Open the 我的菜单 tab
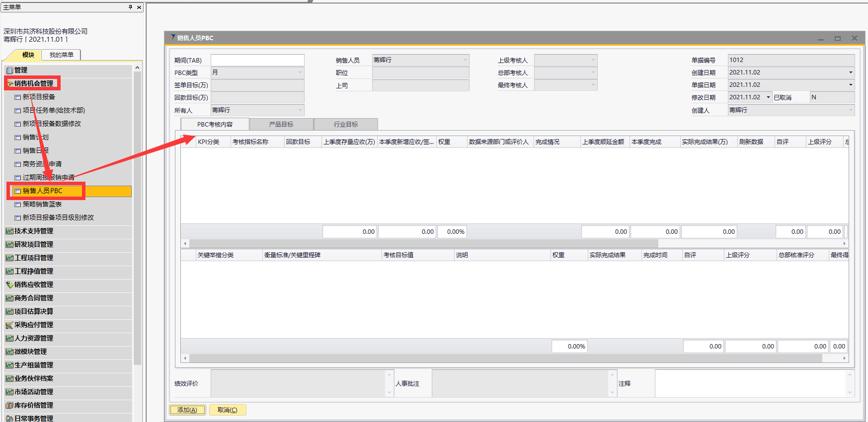 pos(62,55)
